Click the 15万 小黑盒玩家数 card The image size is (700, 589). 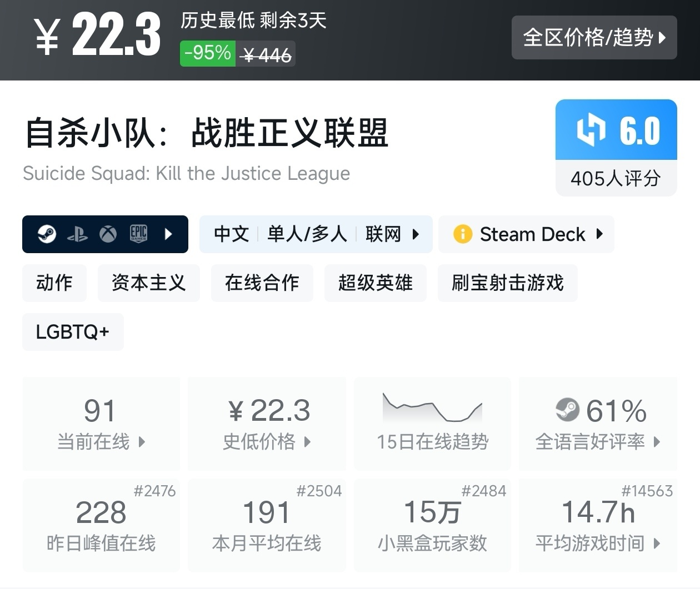pos(432,525)
